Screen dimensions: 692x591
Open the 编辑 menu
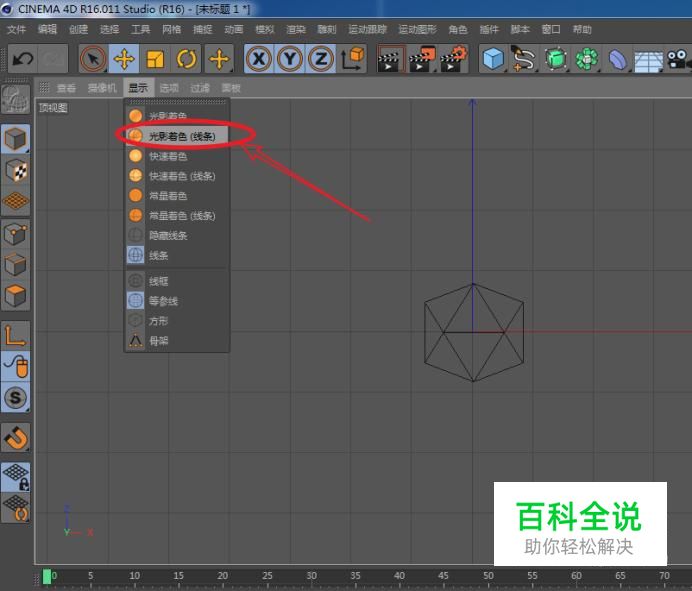coord(47,30)
